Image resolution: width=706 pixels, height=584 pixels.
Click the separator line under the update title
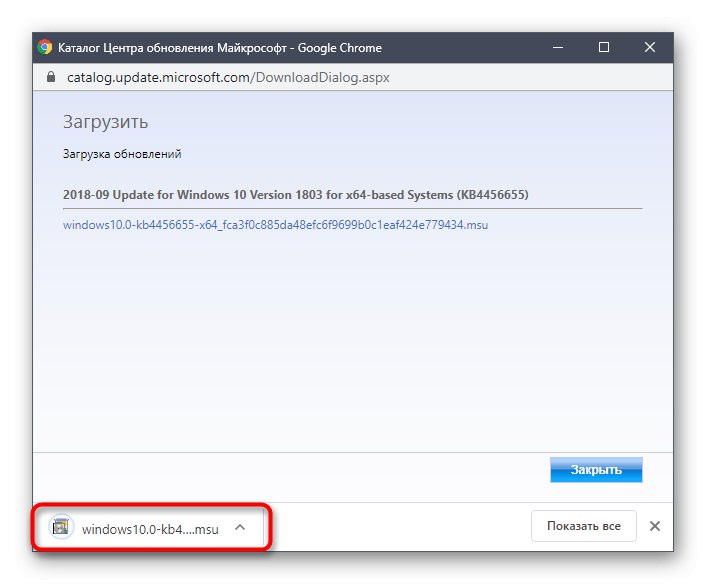pyautogui.click(x=352, y=208)
